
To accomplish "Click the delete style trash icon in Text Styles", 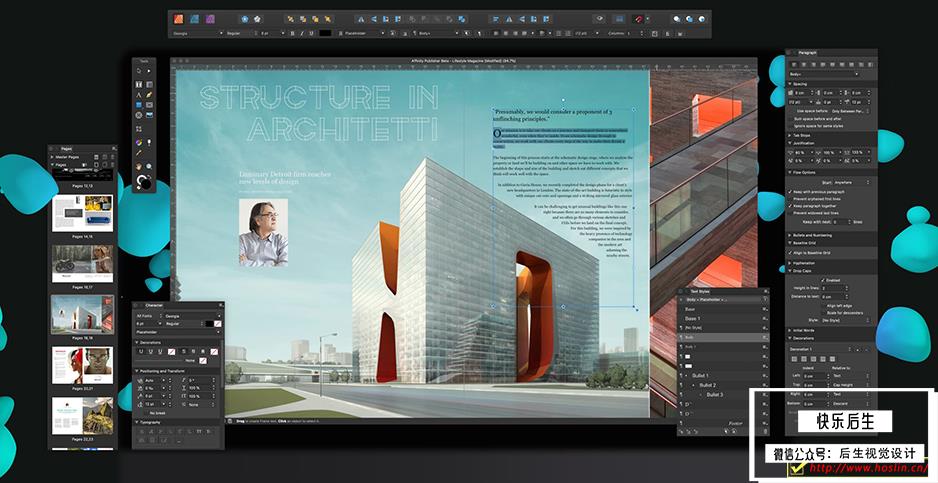I will point(765,431).
